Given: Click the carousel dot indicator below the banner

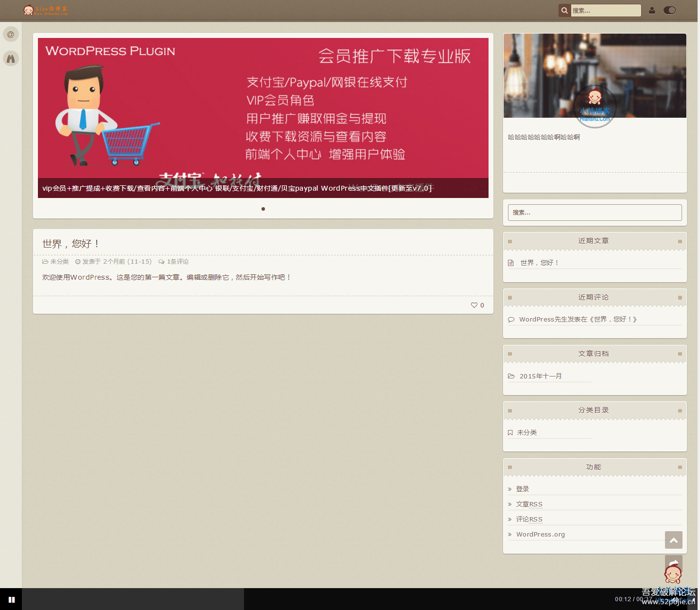Looking at the screenshot, I should pos(263,209).
